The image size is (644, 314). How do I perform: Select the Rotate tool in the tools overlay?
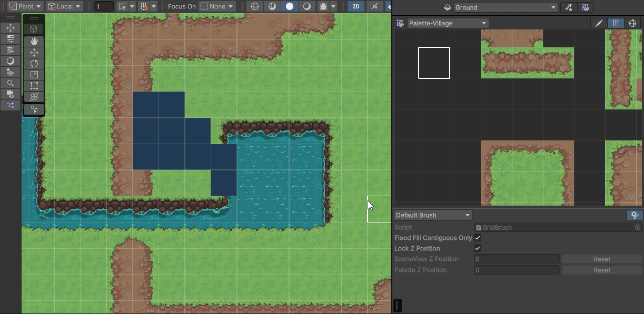point(34,64)
